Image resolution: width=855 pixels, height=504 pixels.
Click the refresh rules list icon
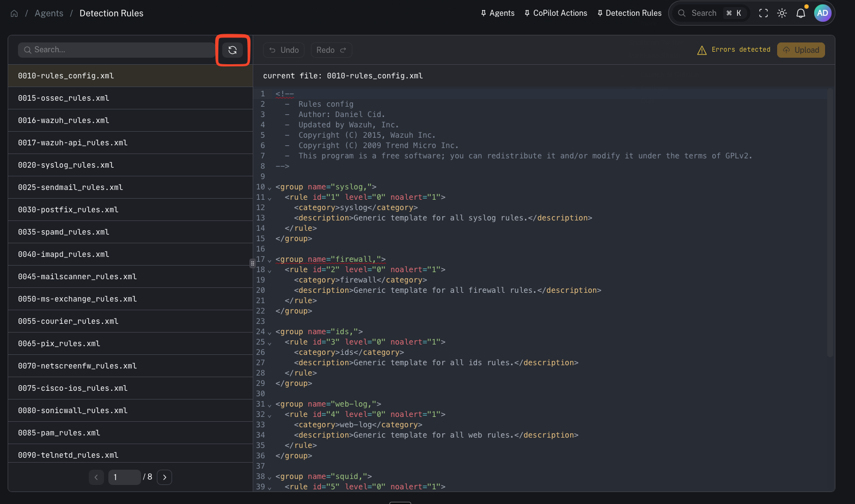233,50
